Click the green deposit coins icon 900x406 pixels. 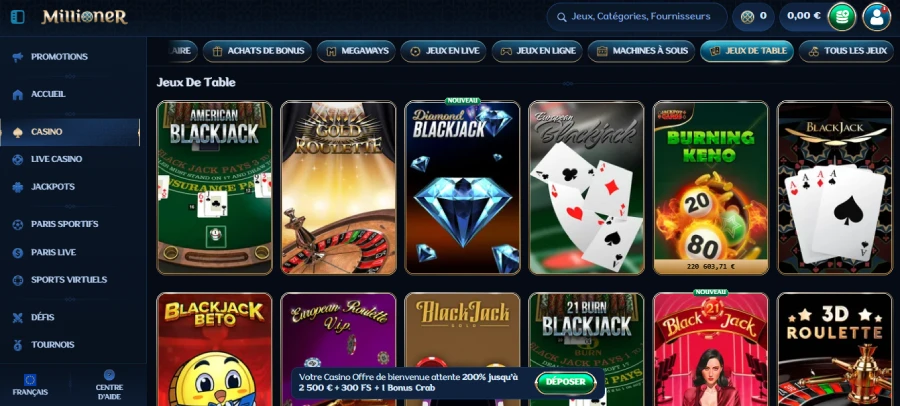tap(841, 17)
